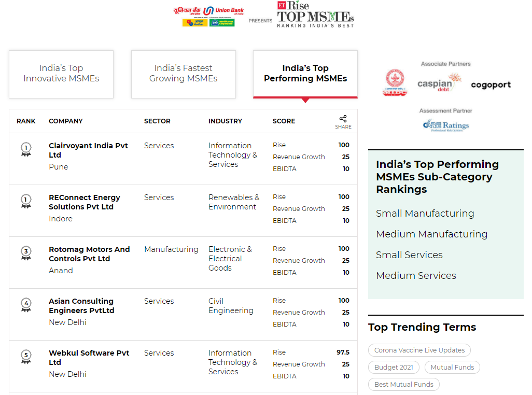The height and width of the screenshot is (395, 532).
Task: Open the ET Rise Top MSMEs logo
Action: point(316,14)
